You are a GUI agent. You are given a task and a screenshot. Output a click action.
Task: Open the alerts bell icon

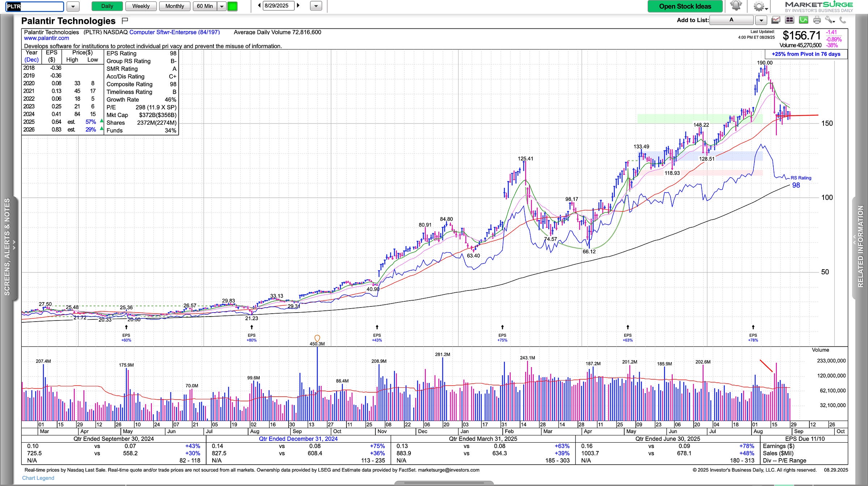pos(736,6)
